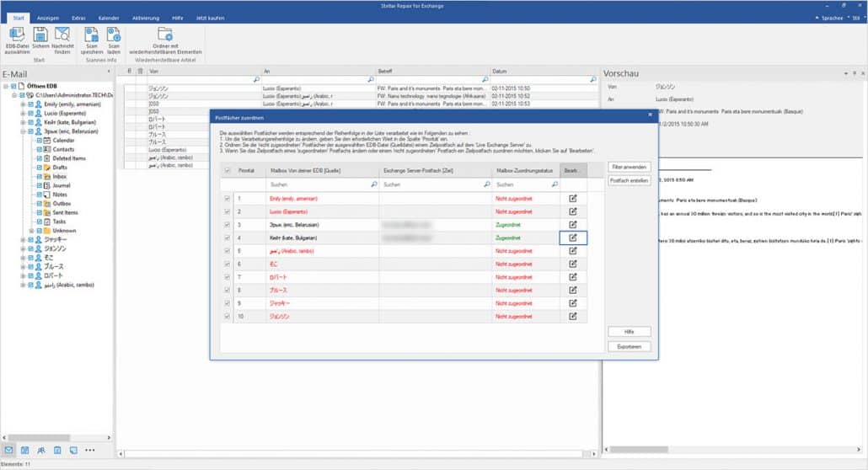This screenshot has height=470, width=868.
Task: Click the EDB-Datei auswählen ribbon icon
Action: [17, 40]
